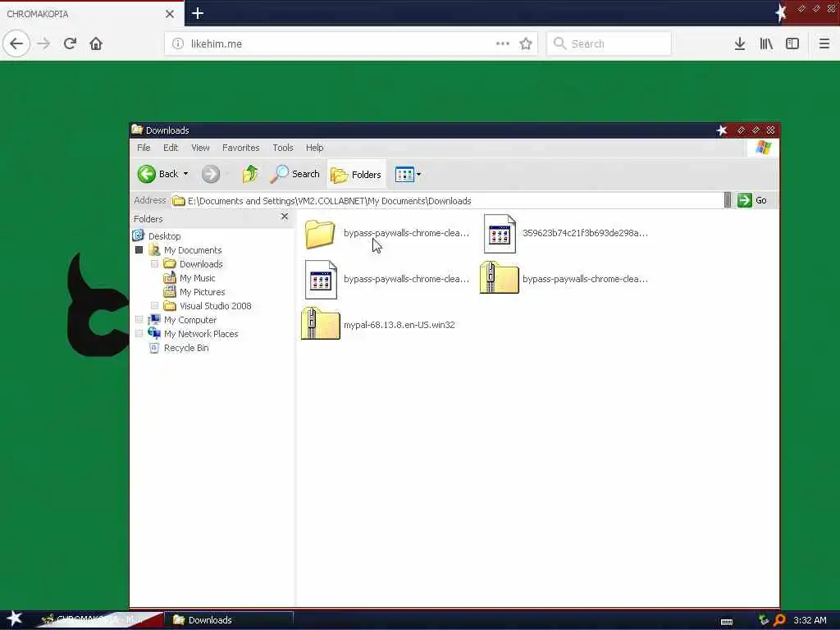Show site information for likehim.me
Image resolution: width=840 pixels, height=630 pixels.
click(x=178, y=43)
